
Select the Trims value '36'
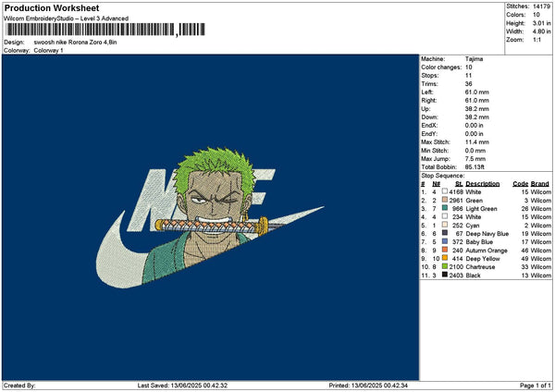[469, 84]
